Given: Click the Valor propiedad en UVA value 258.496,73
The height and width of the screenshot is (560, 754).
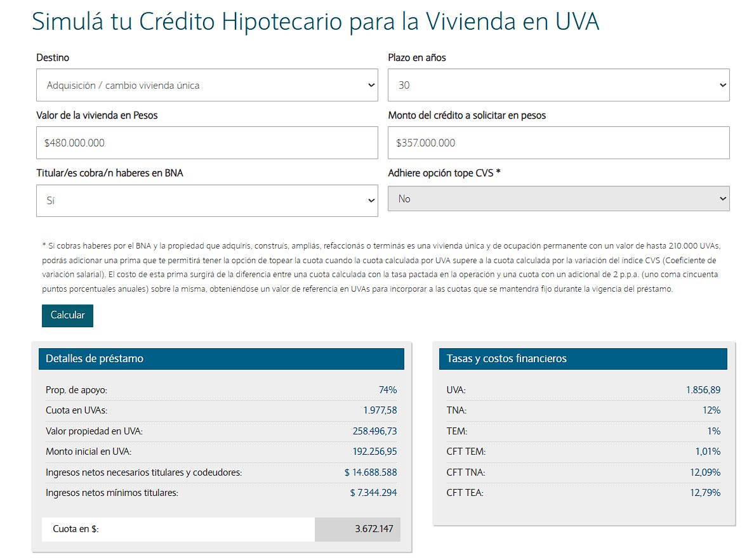Looking at the screenshot, I should pos(374,431).
